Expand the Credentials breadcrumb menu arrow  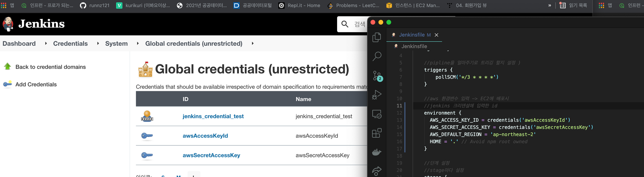(98, 44)
